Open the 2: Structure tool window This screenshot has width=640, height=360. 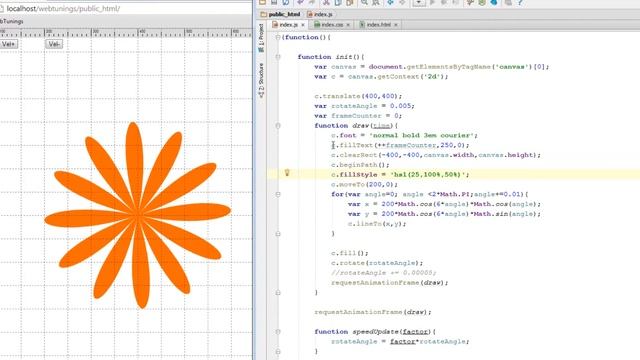pos(261,81)
